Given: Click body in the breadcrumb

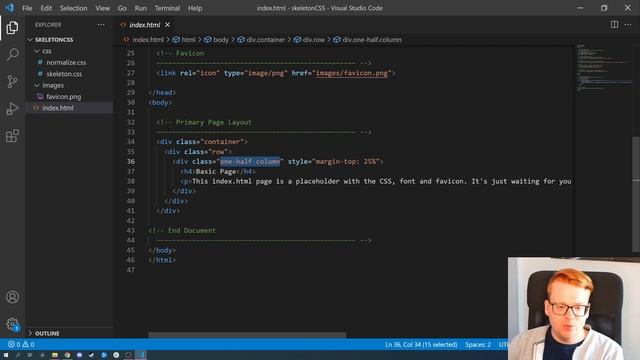Looking at the screenshot, I should (221, 40).
